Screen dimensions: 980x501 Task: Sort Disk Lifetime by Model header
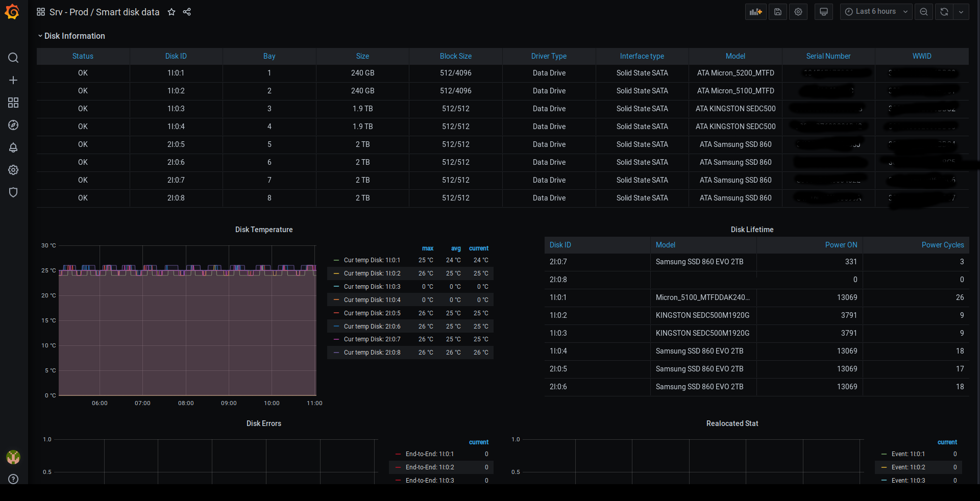coord(666,245)
